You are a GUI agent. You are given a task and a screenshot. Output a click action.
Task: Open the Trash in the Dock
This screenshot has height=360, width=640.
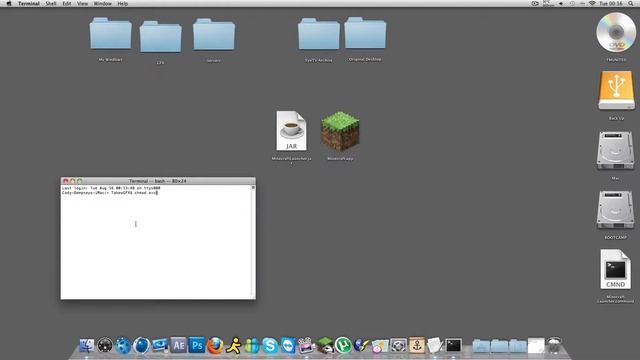coord(554,345)
